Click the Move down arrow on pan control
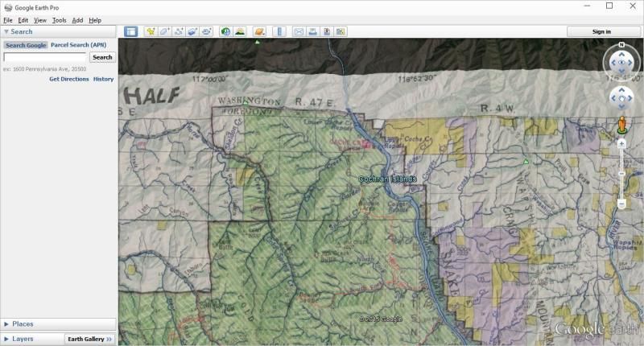The width and height of the screenshot is (644, 346). coord(621,106)
